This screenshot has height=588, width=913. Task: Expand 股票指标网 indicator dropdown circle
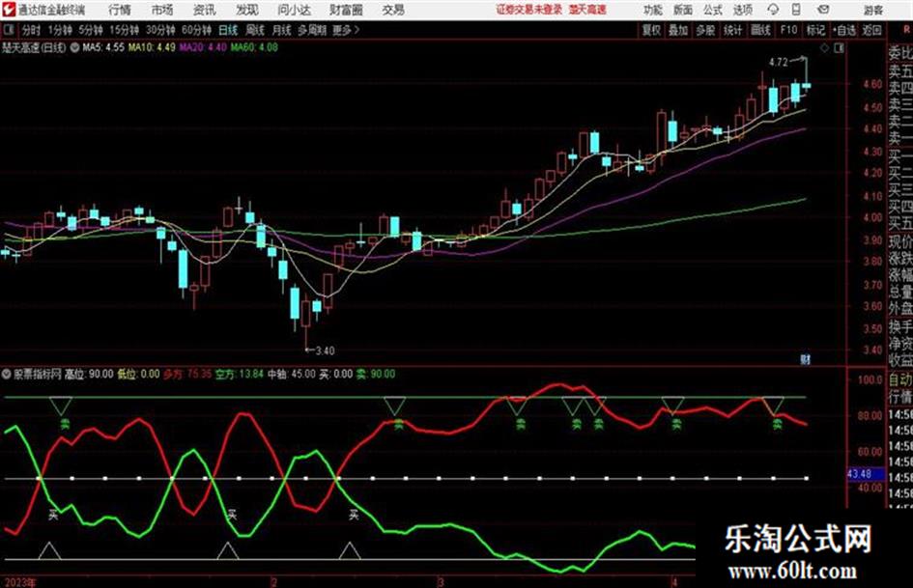[7, 374]
